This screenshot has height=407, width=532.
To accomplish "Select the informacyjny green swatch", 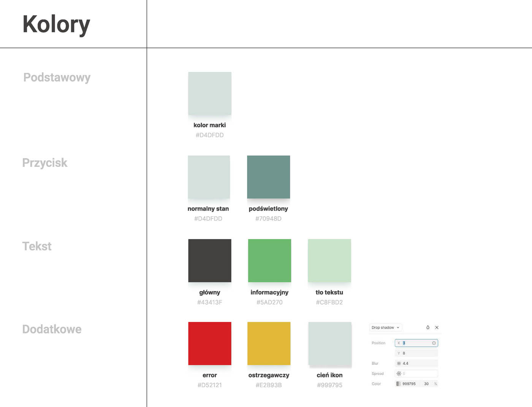I will 269,260.
